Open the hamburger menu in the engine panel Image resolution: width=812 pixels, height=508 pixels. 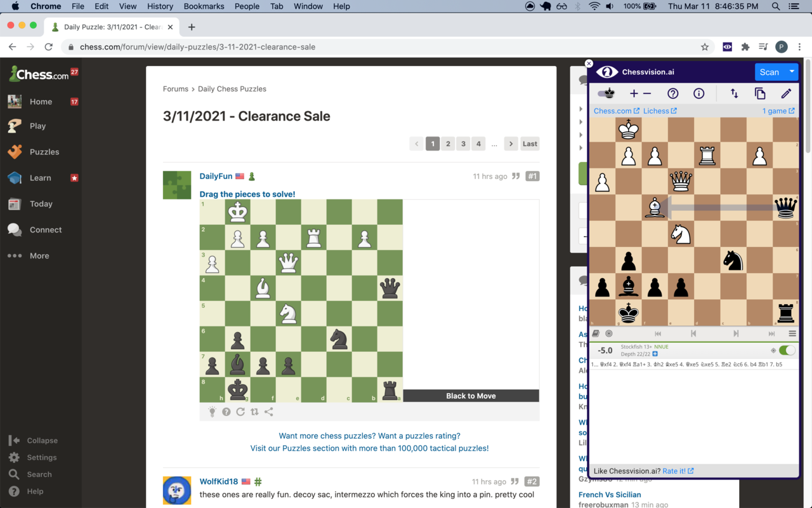[792, 333]
